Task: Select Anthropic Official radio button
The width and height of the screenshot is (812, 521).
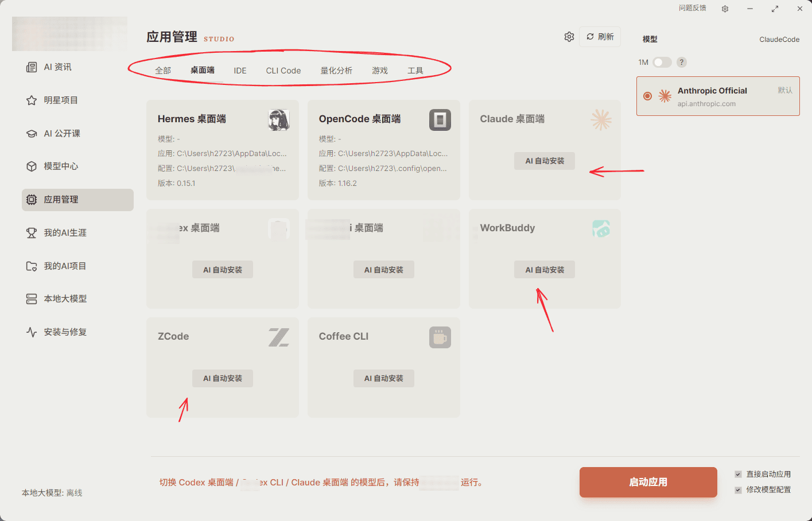Action: coord(647,96)
